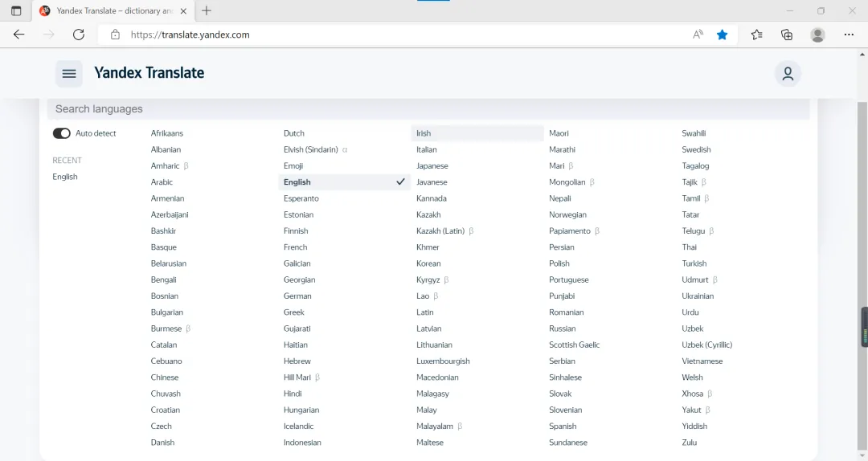Choose Tagalog language
This screenshot has width=868, height=461.
click(x=695, y=166)
